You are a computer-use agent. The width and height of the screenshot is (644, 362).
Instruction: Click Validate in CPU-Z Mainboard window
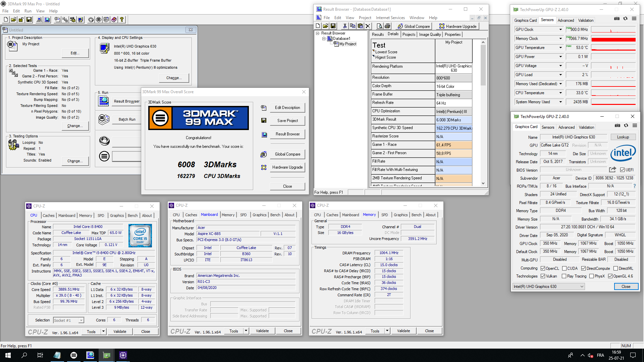(262, 331)
